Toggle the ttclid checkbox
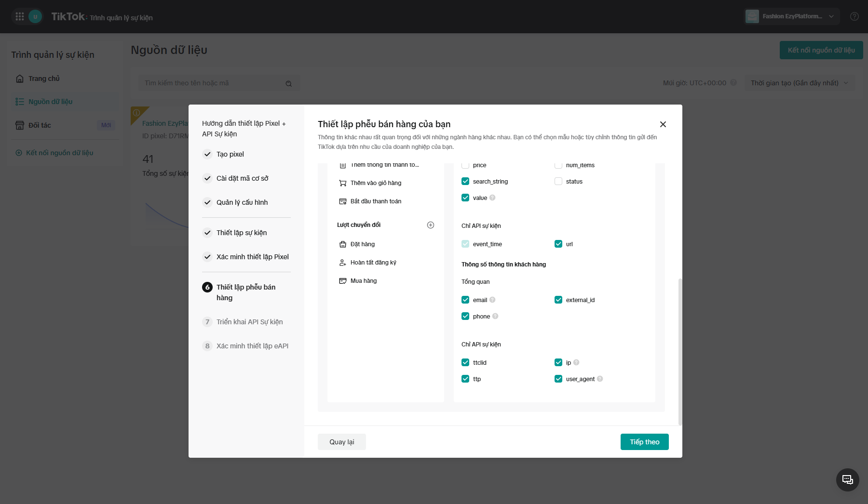The width and height of the screenshot is (868, 504). point(465,362)
